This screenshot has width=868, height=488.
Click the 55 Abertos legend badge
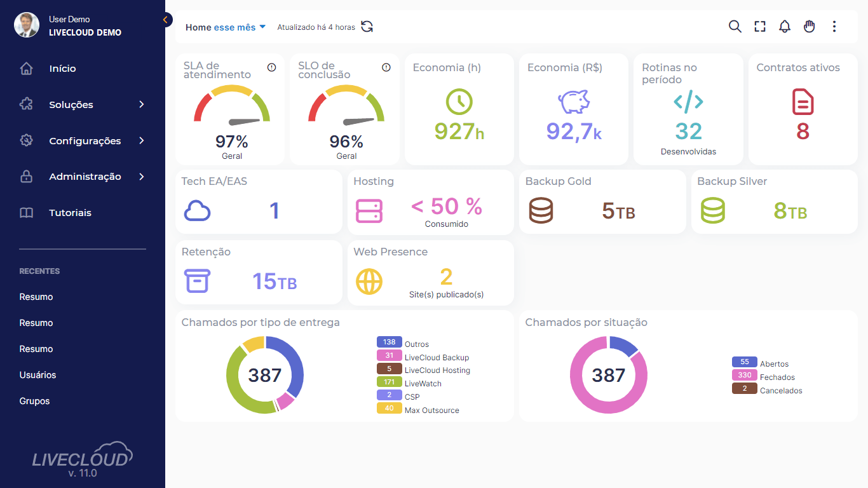pyautogui.click(x=745, y=362)
